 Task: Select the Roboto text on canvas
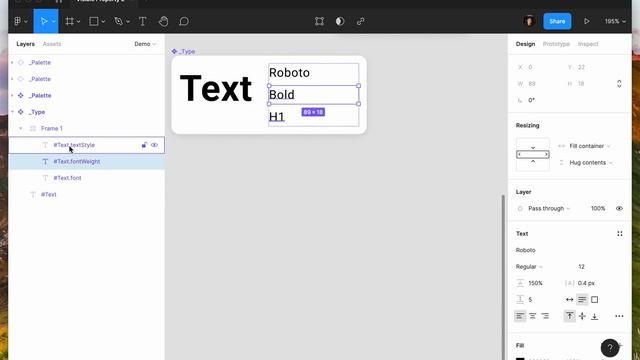289,73
